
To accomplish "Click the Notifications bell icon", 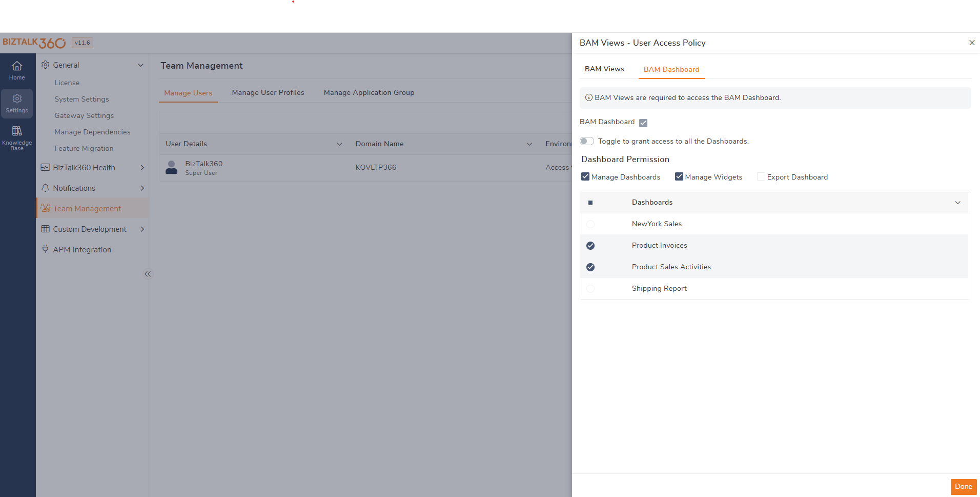I will 45,188.
